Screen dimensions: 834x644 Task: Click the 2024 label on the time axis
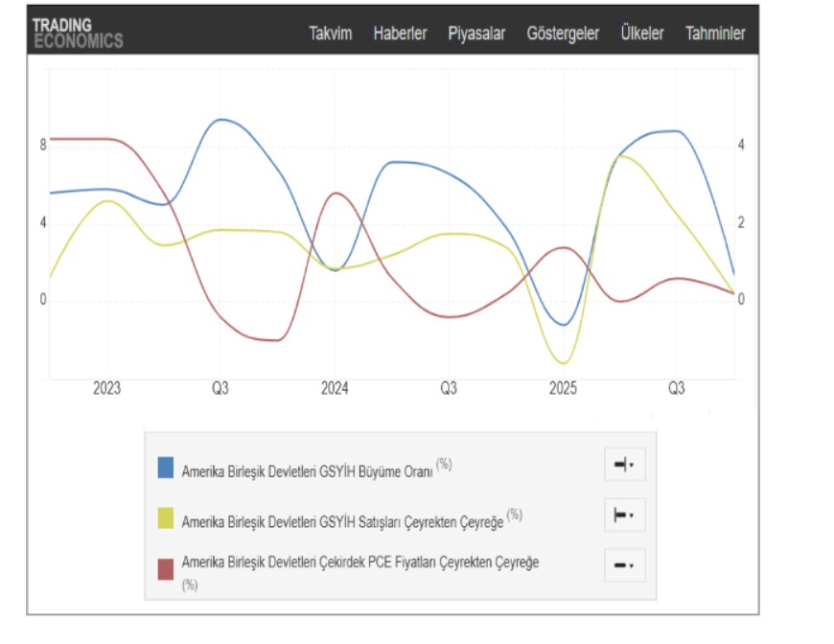(x=335, y=389)
